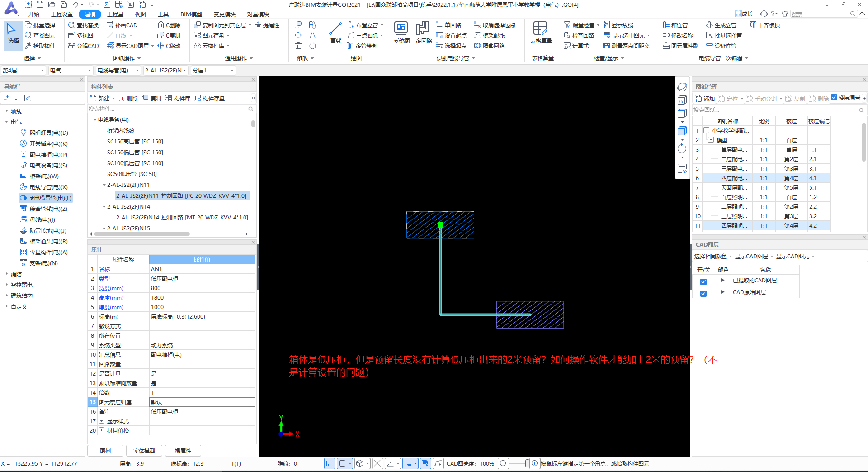Open the 表格算量 table calculation tool
The height and width of the screenshot is (472, 868).
tap(541, 33)
